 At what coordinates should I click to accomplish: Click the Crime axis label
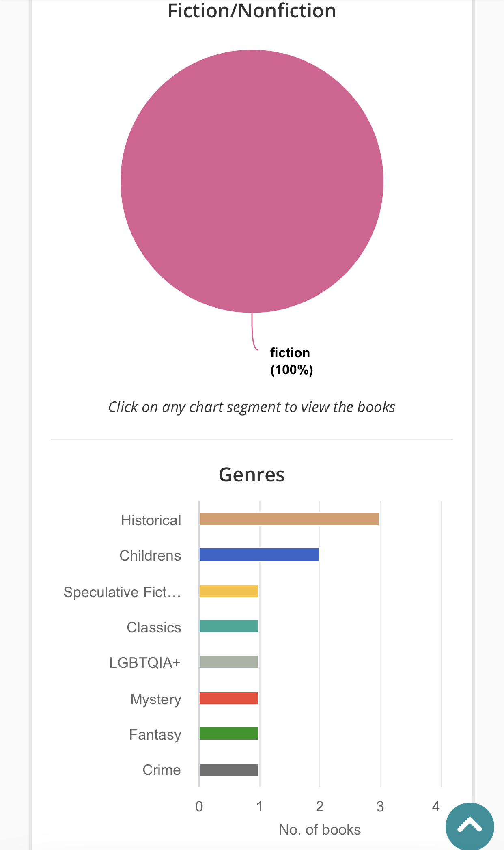point(162,770)
